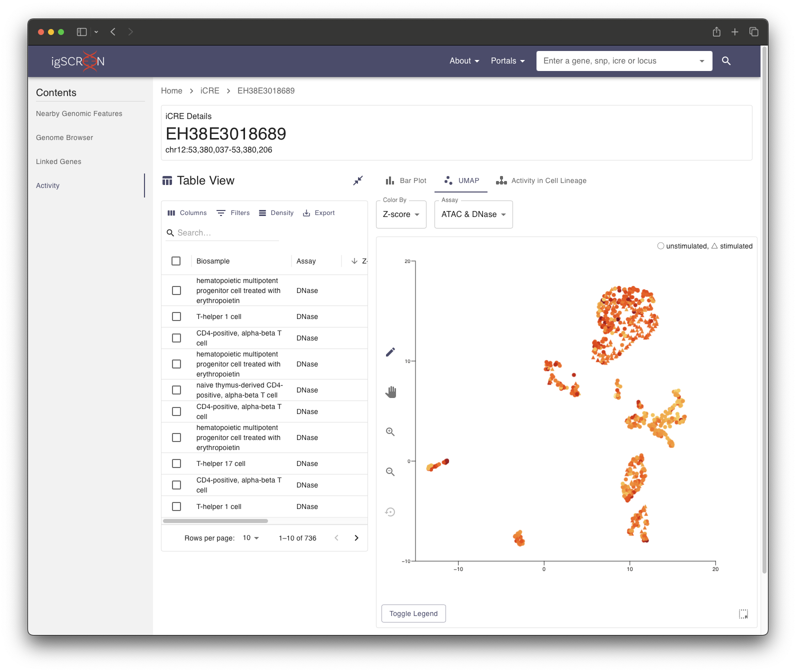Open the Activity in Cell Lineage tab

coord(541,180)
